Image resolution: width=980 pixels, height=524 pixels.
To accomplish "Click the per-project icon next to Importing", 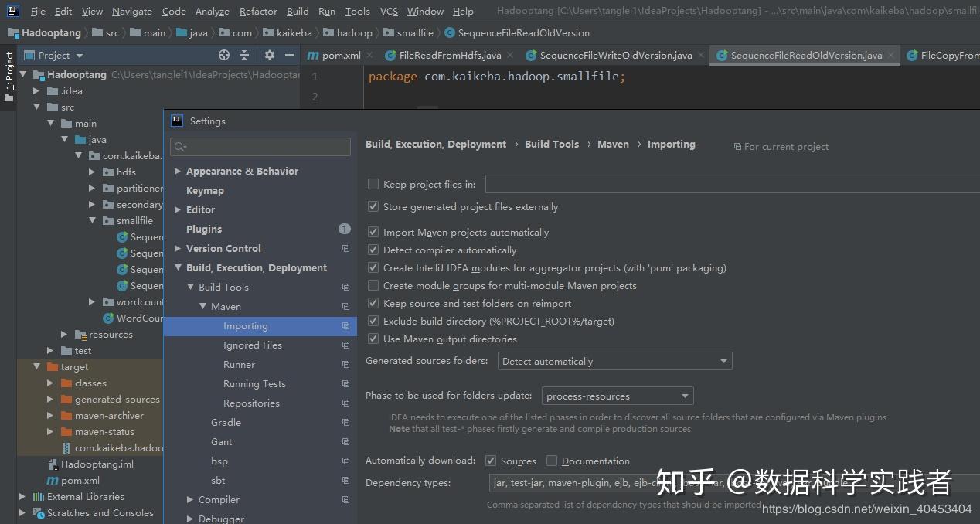I will [345, 326].
